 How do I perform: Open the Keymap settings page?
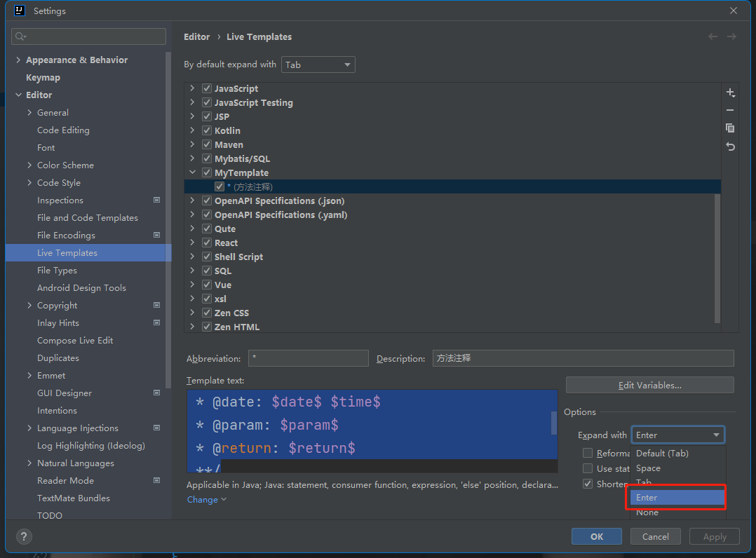(43, 78)
